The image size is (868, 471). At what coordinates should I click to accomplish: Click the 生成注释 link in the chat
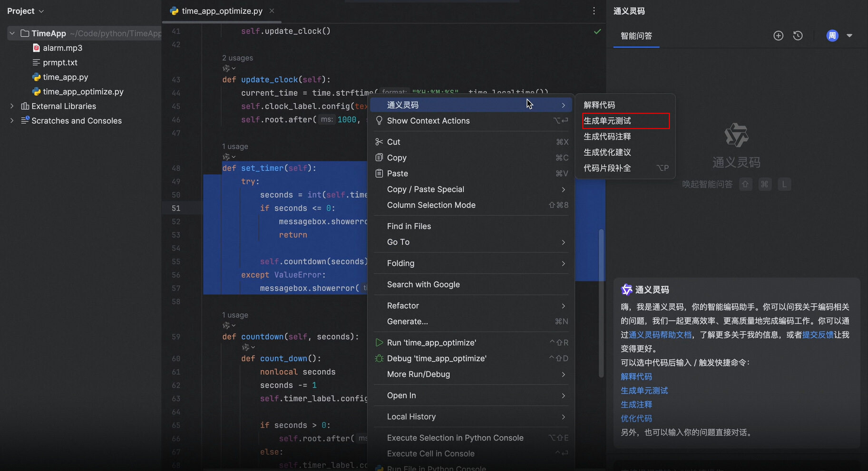(636, 404)
